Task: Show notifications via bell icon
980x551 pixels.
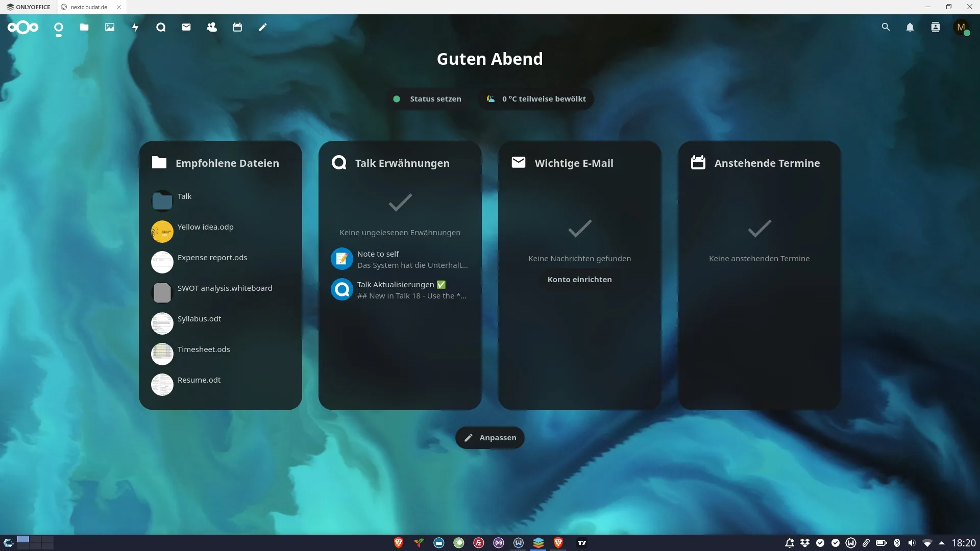Action: (x=910, y=27)
